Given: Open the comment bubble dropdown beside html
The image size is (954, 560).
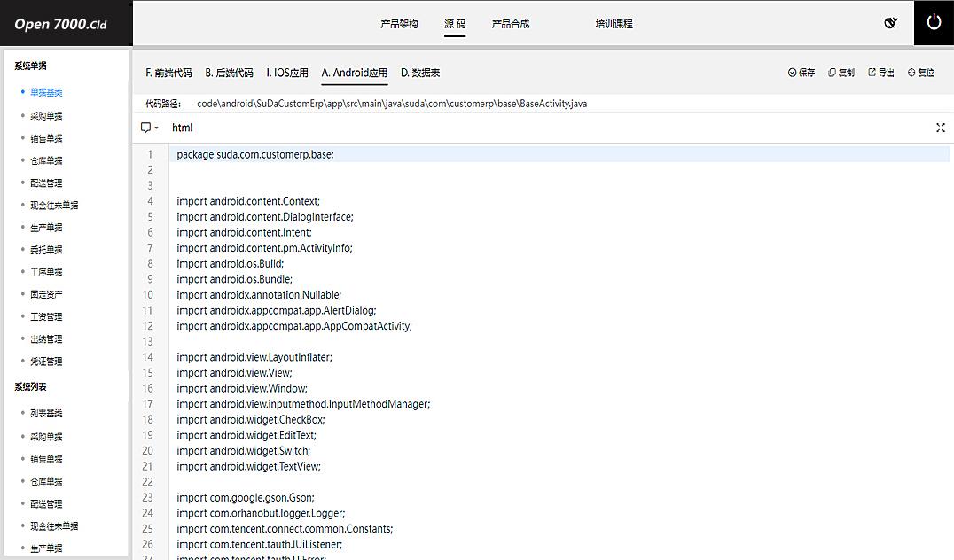Looking at the screenshot, I should [x=149, y=128].
